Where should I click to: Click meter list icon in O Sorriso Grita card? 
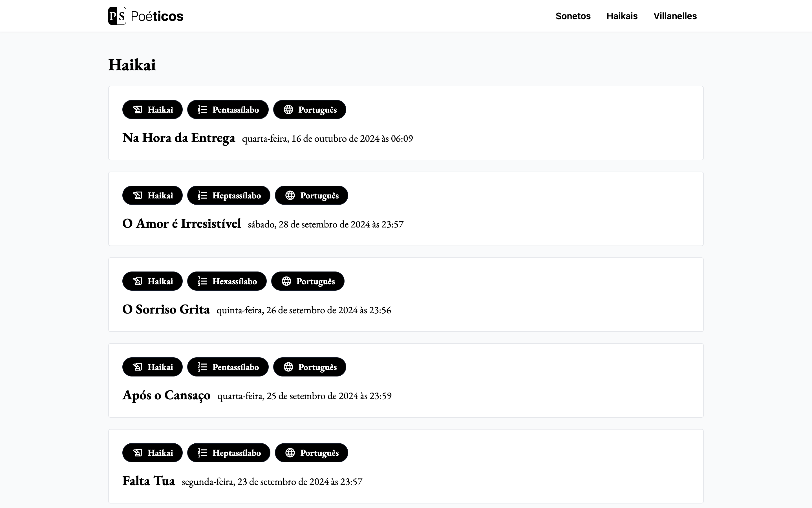pyautogui.click(x=202, y=281)
